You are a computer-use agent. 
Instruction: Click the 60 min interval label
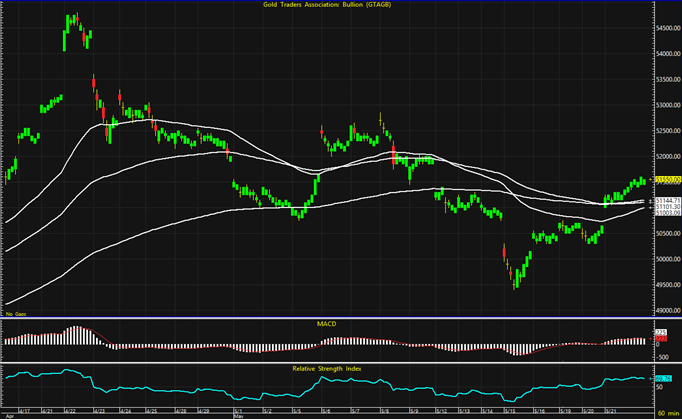(667, 413)
